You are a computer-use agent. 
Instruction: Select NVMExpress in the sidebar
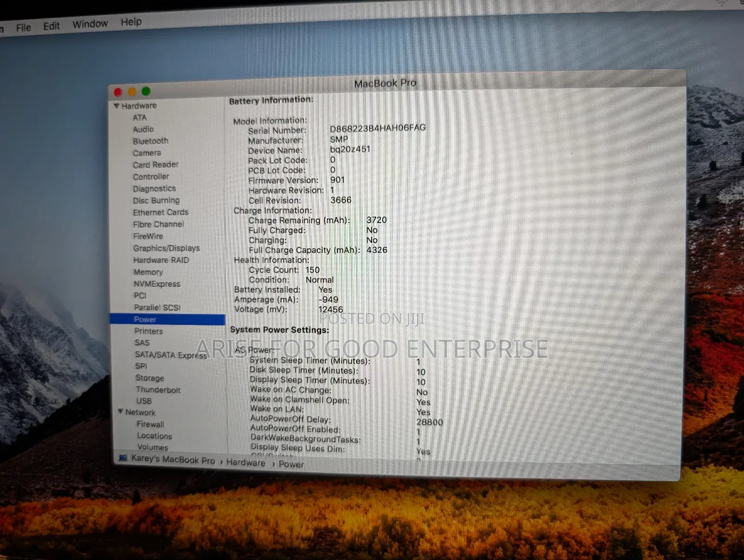coord(157,284)
